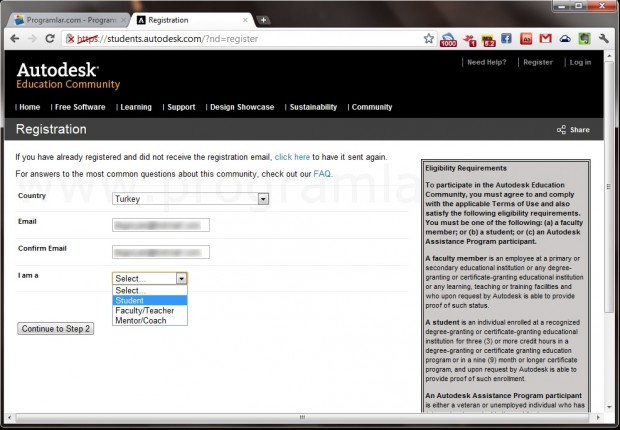This screenshot has width=620, height=430.
Task: Click the cloud-shaped extension icon
Action: pos(565,39)
